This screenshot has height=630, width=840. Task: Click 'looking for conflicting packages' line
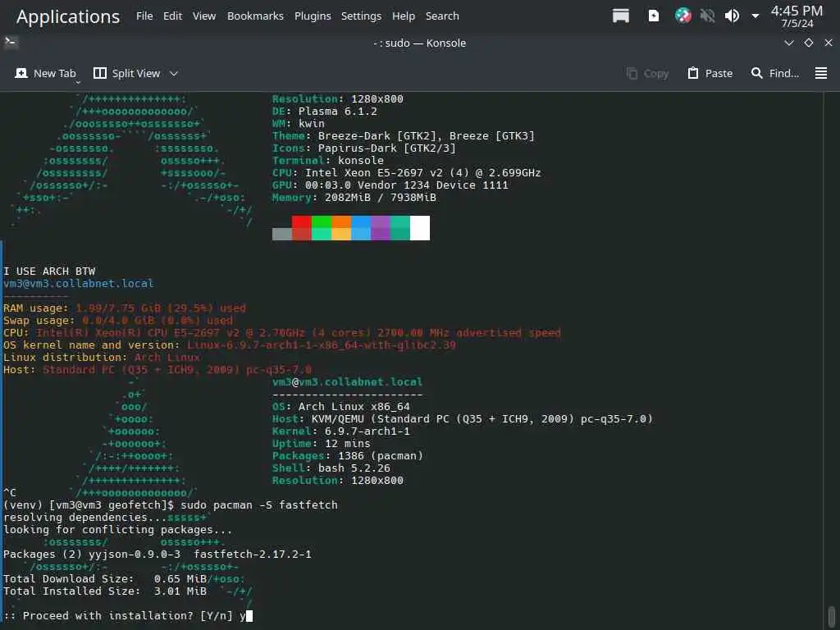(x=118, y=530)
